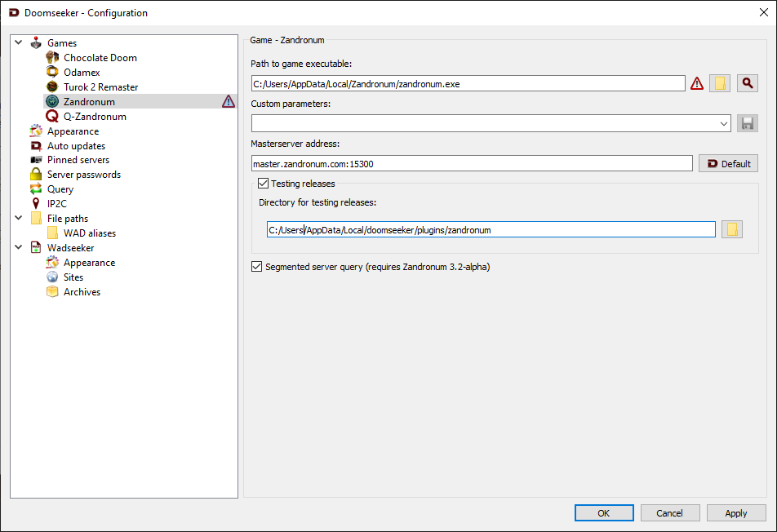Save custom parameters with floppy disk button
The height and width of the screenshot is (532, 777).
(x=748, y=123)
